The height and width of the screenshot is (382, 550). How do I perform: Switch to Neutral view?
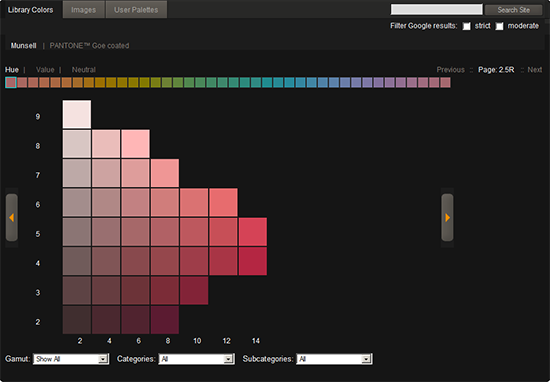point(83,70)
